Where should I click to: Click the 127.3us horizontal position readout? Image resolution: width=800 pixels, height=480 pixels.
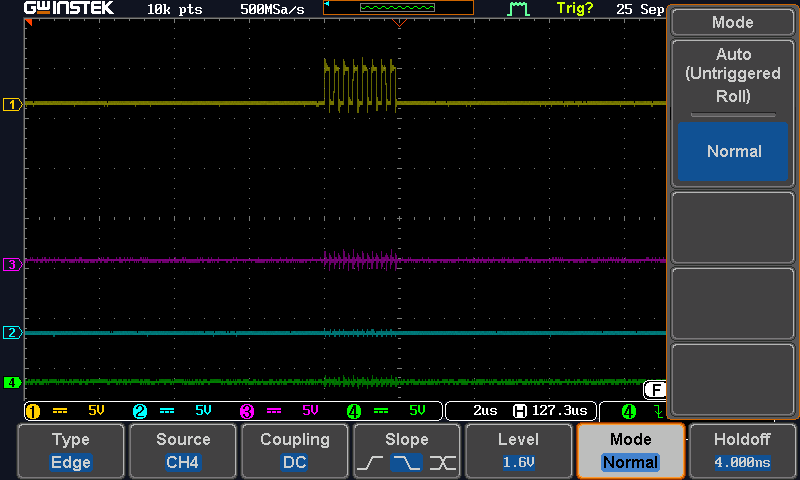pos(560,411)
